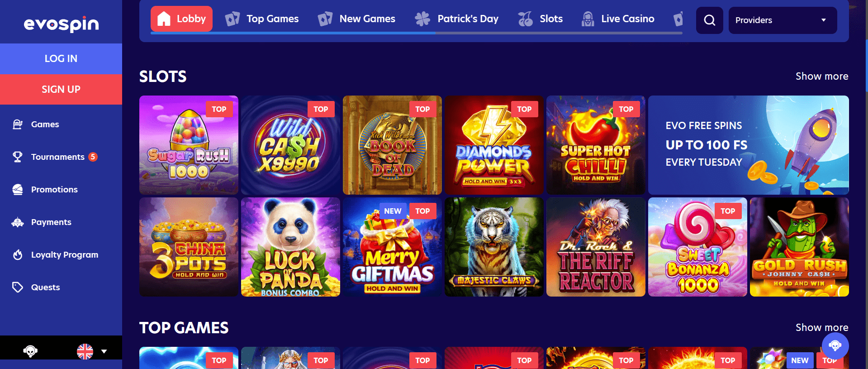The image size is (868, 369).
Task: Click the search magnifier icon
Action: (709, 20)
